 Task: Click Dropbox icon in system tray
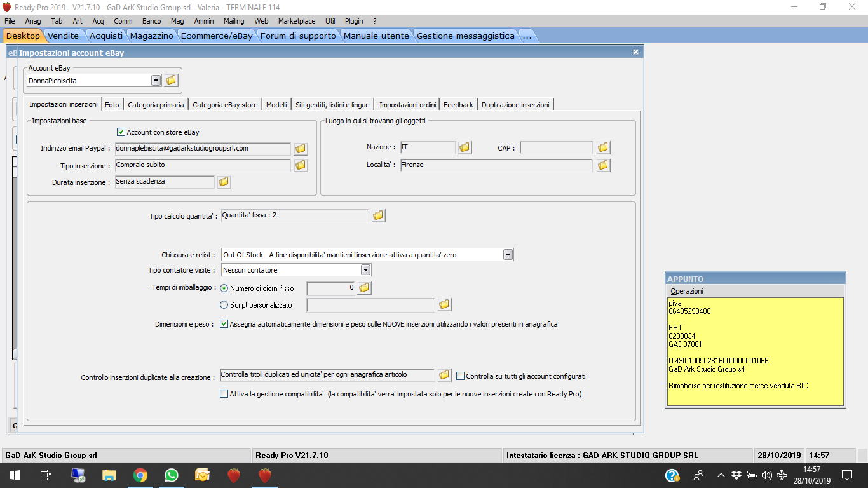(736, 475)
